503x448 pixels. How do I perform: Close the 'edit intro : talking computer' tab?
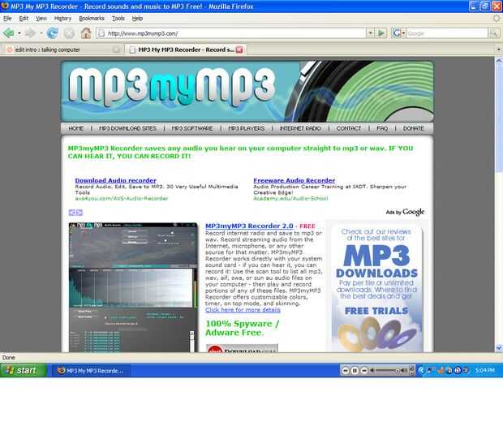(x=117, y=50)
